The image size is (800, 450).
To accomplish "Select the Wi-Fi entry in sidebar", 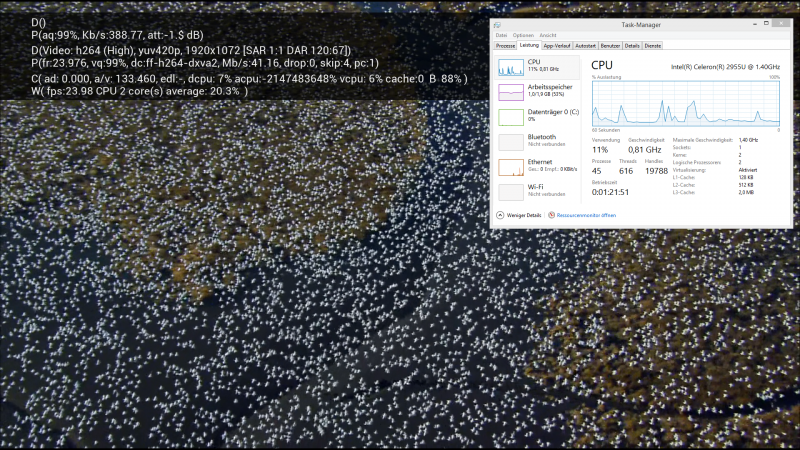I will click(x=538, y=192).
